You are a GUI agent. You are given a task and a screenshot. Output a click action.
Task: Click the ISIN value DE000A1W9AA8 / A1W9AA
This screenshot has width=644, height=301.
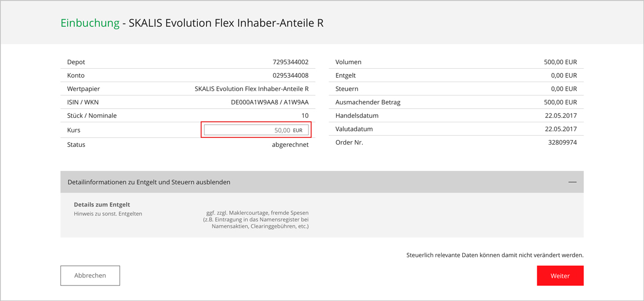(x=270, y=103)
